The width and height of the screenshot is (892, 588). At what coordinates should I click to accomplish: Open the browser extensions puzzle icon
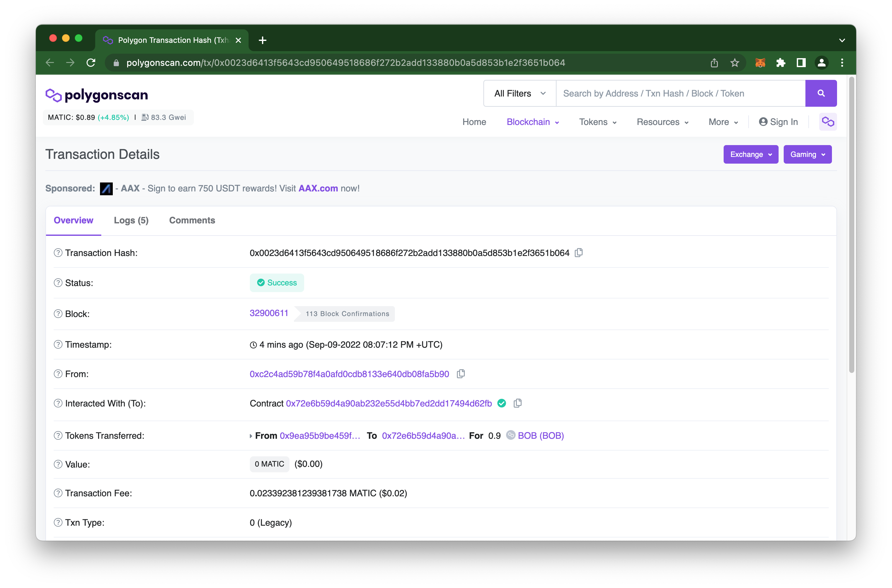[x=781, y=63]
